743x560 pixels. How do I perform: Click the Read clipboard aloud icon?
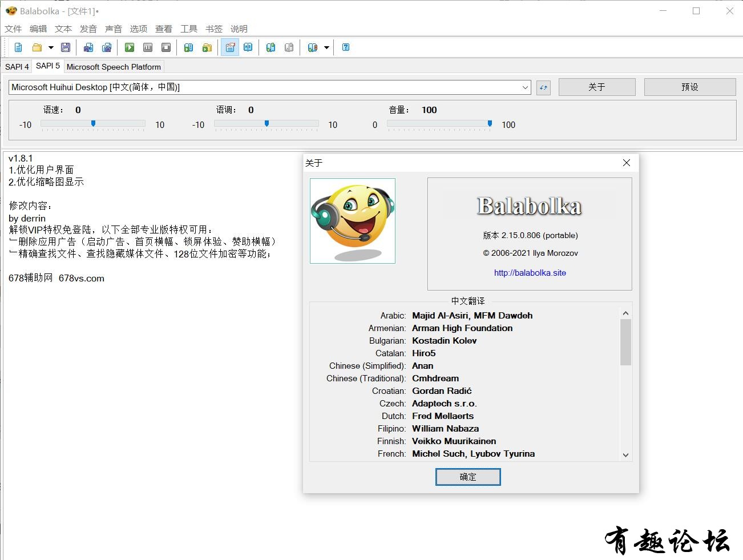[x=189, y=47]
